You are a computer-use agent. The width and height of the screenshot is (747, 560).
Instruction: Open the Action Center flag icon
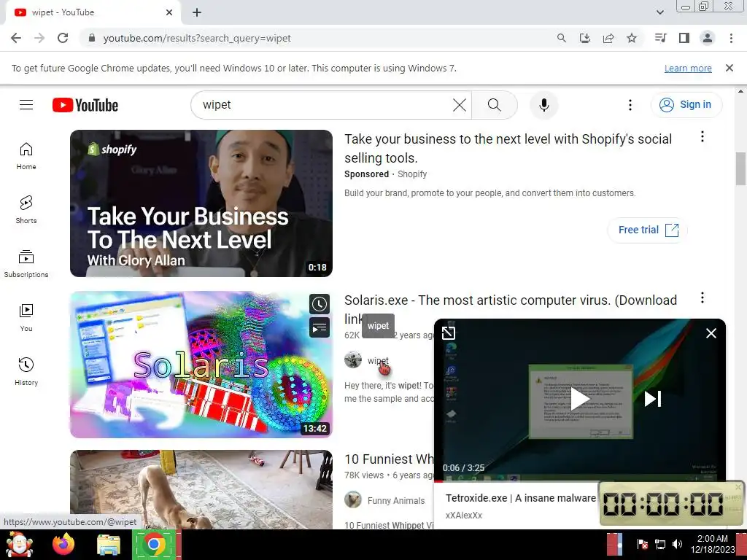[643, 544]
